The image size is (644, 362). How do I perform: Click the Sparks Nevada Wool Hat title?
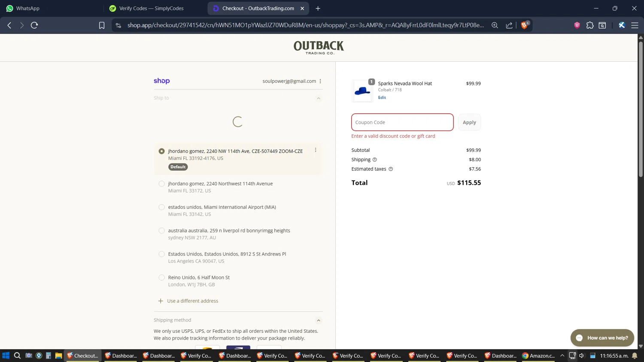tap(405, 83)
